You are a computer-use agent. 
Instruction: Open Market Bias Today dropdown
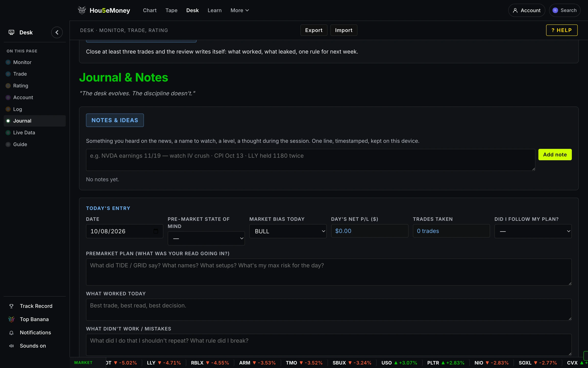pyautogui.click(x=288, y=231)
